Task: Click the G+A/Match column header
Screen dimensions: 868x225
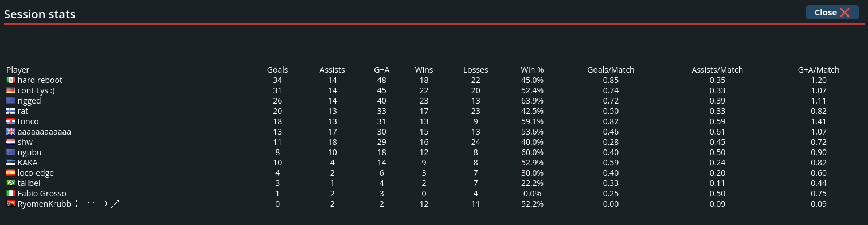Action: [819, 70]
